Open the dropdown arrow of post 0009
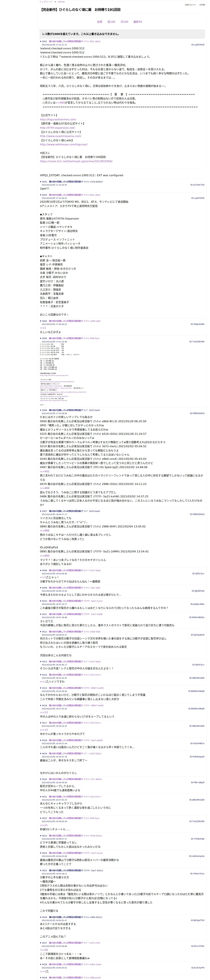Screen dimensions: 210x980 click(41, 588)
